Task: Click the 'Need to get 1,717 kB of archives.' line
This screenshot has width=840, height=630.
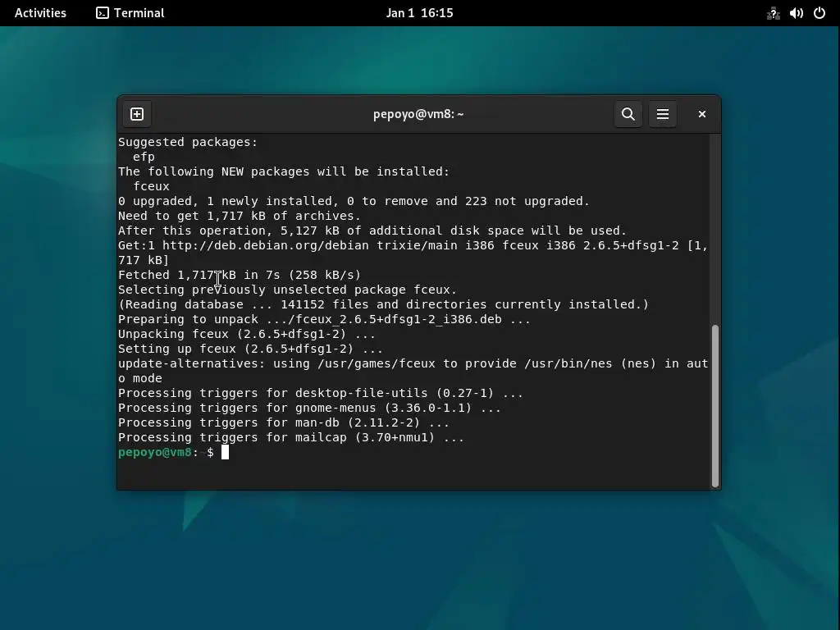Action: tap(240, 216)
